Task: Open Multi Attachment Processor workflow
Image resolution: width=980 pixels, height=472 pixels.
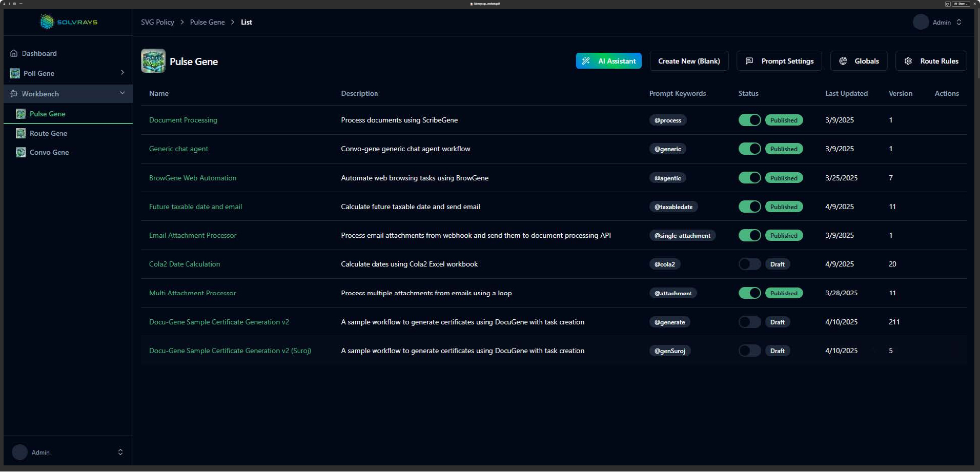Action: 192,293
